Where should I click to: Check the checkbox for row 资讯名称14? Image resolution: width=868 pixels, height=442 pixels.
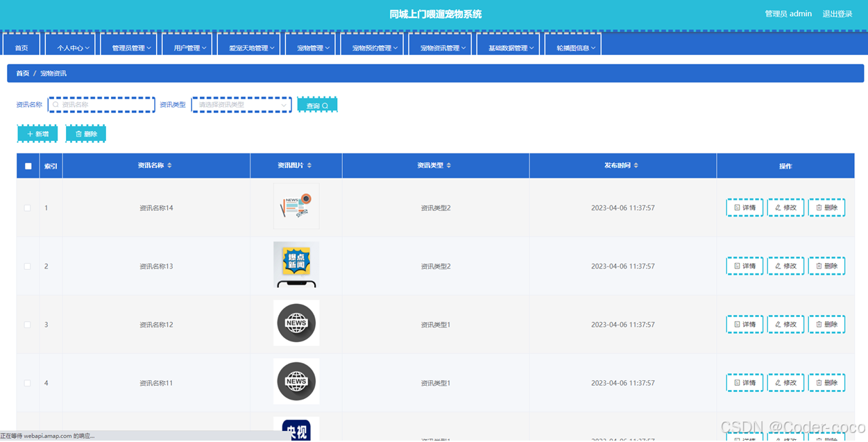click(x=28, y=208)
